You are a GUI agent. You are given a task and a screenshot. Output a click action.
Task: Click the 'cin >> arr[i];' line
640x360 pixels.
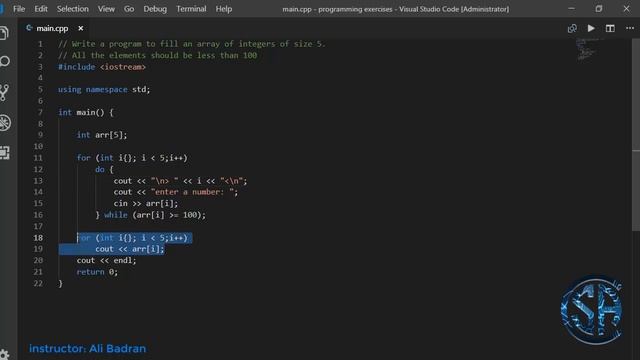coord(146,203)
